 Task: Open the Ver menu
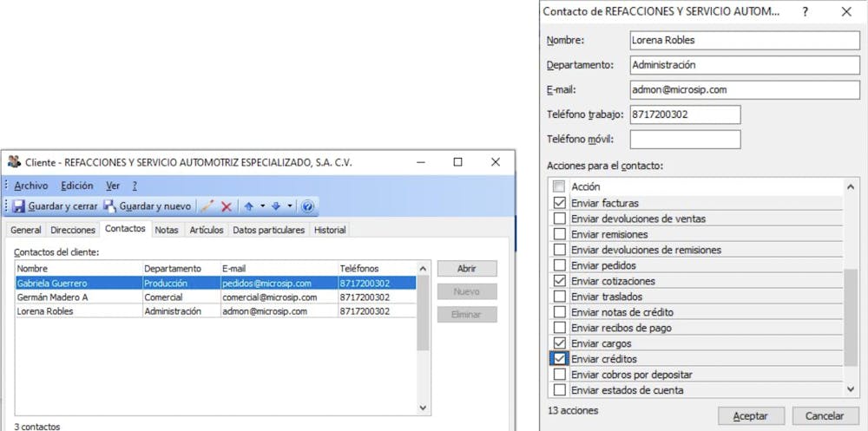pos(113,186)
